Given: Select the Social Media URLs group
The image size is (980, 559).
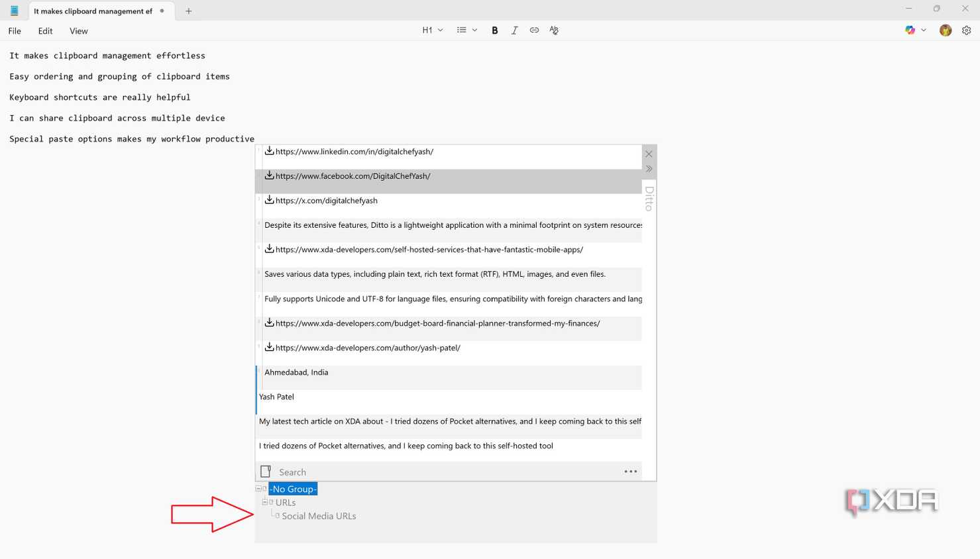Looking at the screenshot, I should pyautogui.click(x=319, y=516).
